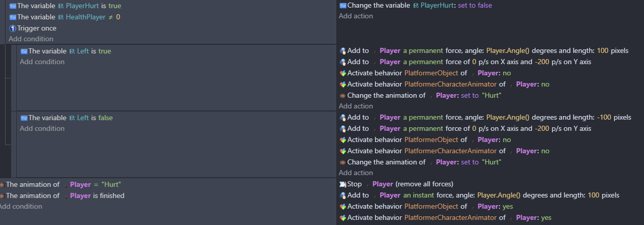Click Add condition under Left is false
Viewport: 644px width, 225px height.
coord(42,129)
